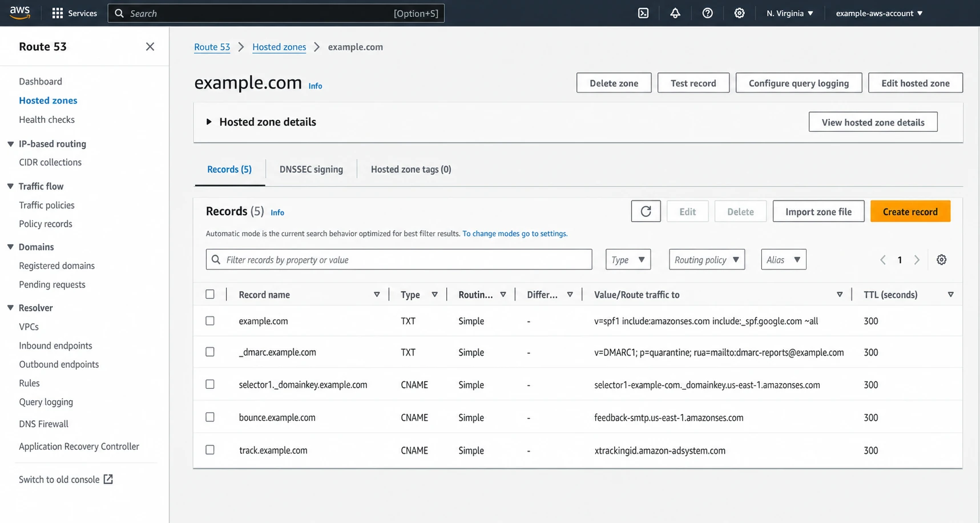Image resolution: width=980 pixels, height=523 pixels.
Task: Open Query logging in sidebar
Action: 46,402
